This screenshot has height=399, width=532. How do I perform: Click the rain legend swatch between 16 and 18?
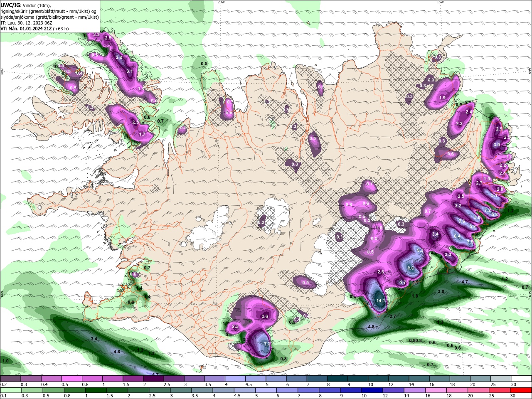point(436,390)
